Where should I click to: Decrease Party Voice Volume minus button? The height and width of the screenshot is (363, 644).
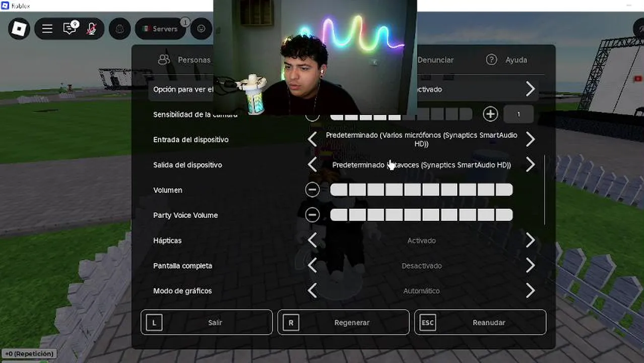point(312,215)
